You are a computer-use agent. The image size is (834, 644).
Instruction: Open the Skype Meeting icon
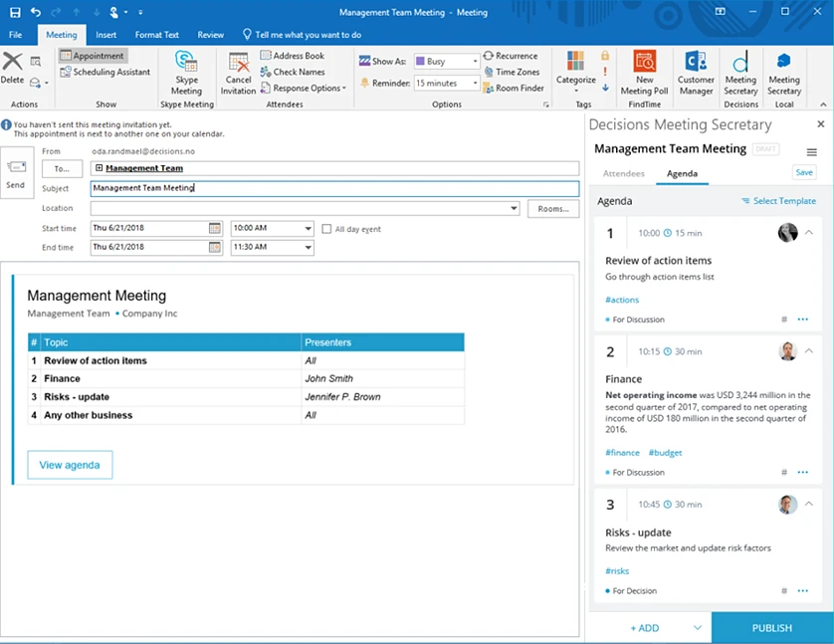(186, 61)
